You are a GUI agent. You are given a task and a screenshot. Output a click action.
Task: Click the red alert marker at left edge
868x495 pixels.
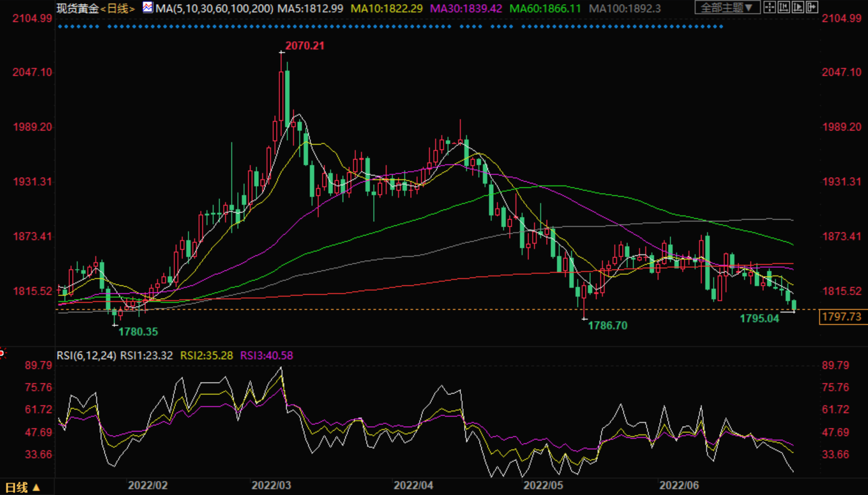point(2,353)
